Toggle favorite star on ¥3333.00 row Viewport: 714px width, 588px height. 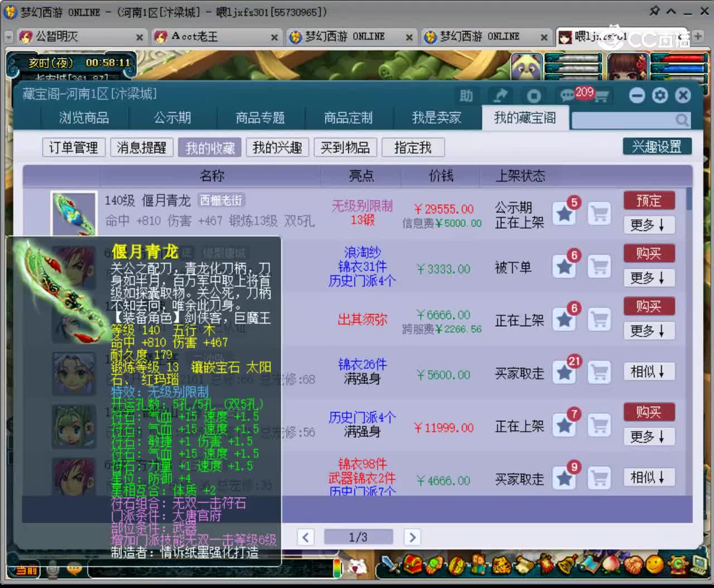565,267
